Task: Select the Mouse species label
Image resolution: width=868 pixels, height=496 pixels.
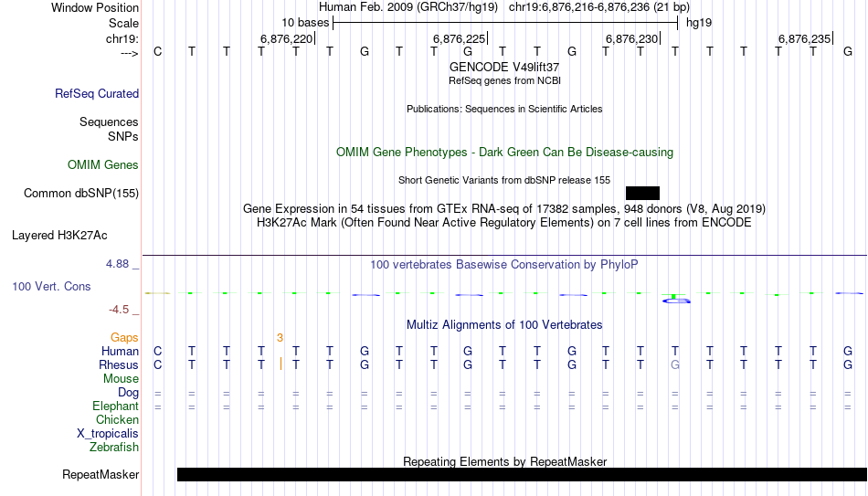Action: pyautogui.click(x=122, y=379)
